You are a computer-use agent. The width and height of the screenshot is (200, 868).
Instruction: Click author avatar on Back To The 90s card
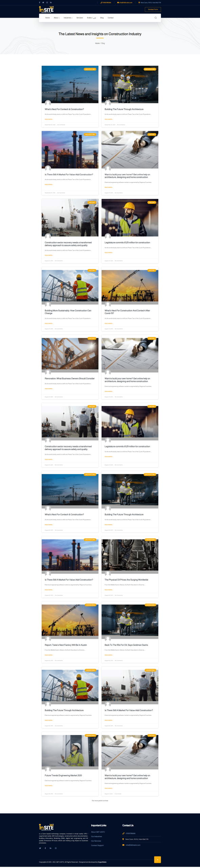tap(108, 639)
